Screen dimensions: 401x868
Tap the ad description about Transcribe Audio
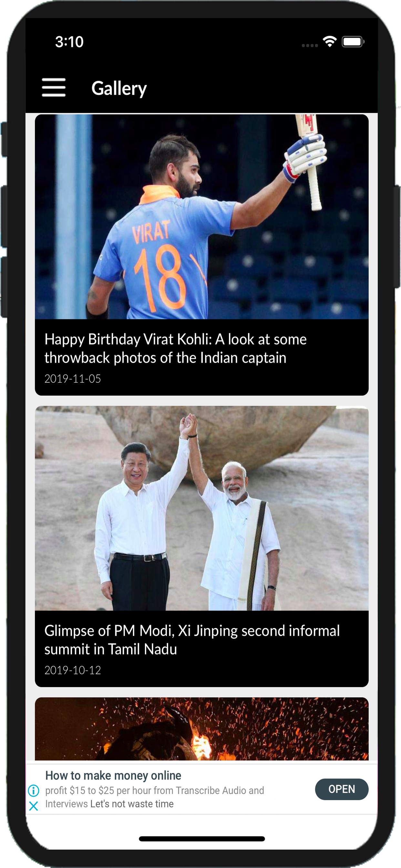pyautogui.click(x=155, y=797)
